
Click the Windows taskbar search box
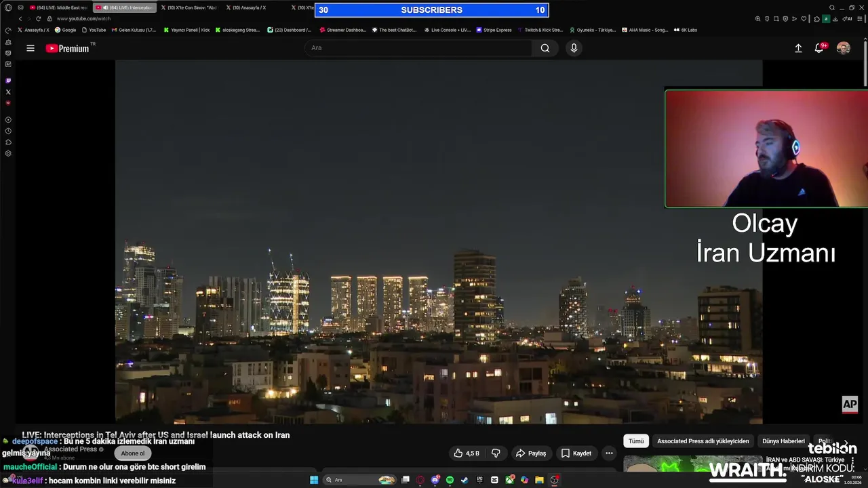pyautogui.click(x=359, y=480)
